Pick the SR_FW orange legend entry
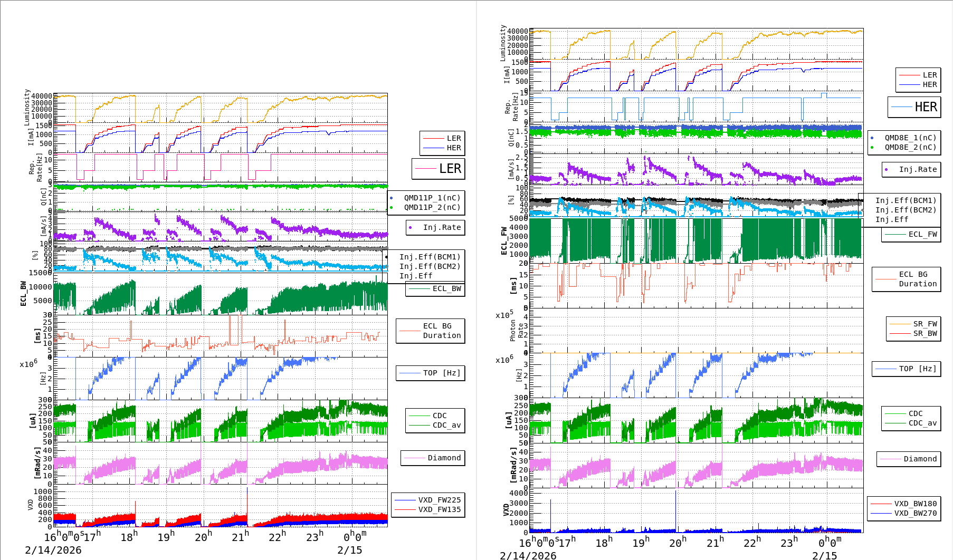Viewport: 953px width, 560px height. coord(925,324)
